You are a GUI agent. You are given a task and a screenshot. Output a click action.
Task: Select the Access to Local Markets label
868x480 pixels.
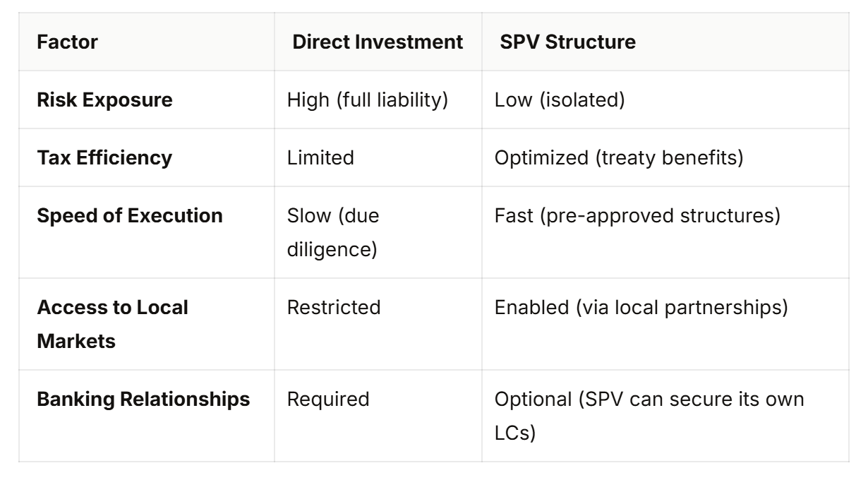(x=112, y=321)
